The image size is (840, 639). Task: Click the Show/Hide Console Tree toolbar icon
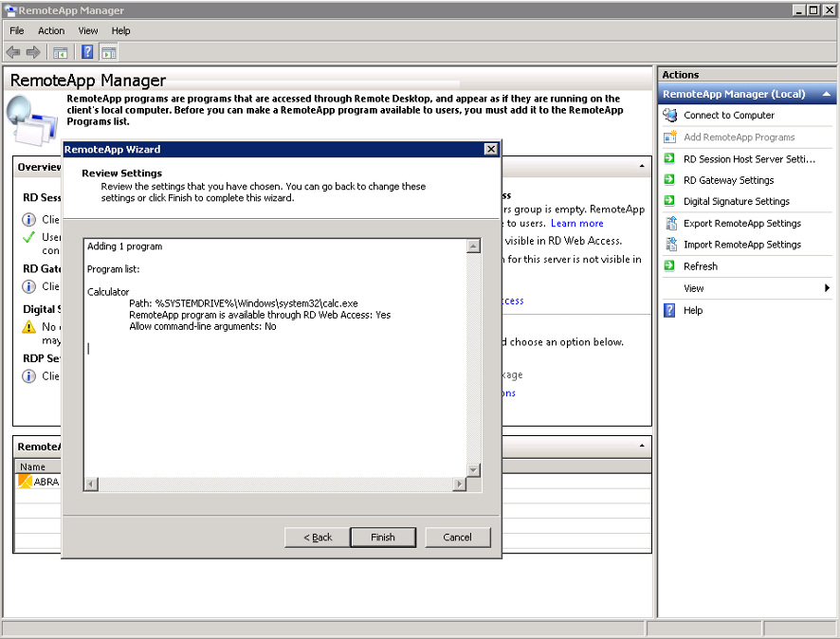[61, 52]
